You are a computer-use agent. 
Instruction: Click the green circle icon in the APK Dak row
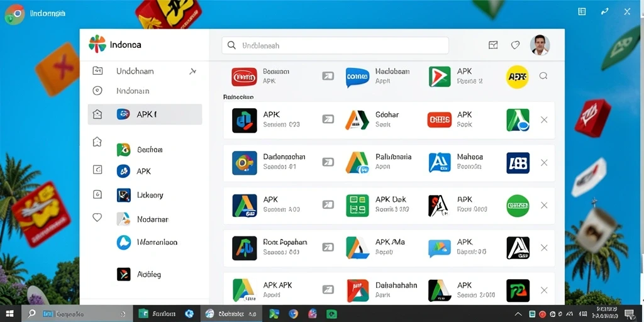pyautogui.click(x=518, y=206)
